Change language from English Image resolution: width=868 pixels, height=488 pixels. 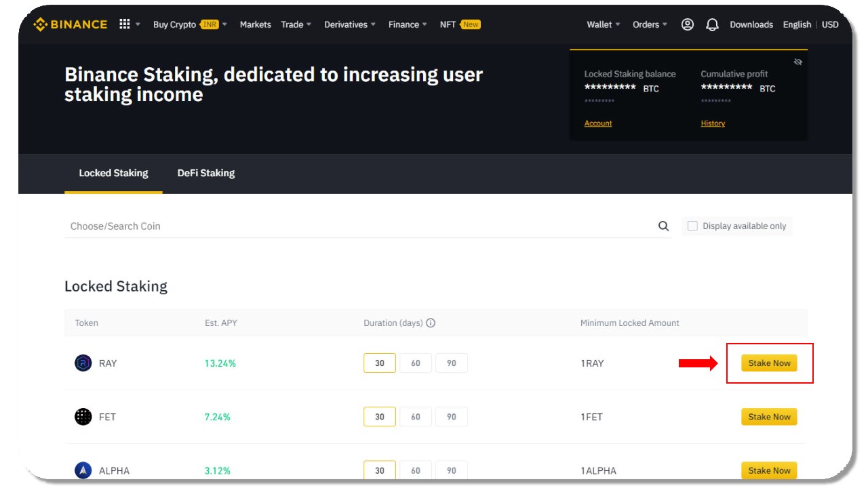point(797,24)
